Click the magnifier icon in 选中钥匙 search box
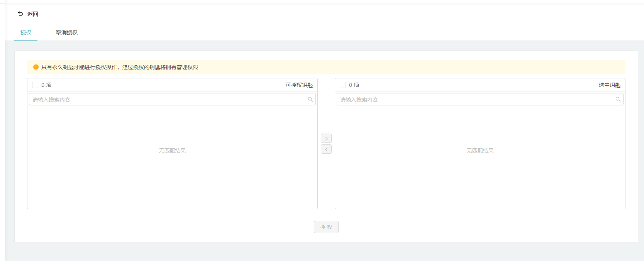 (618, 100)
